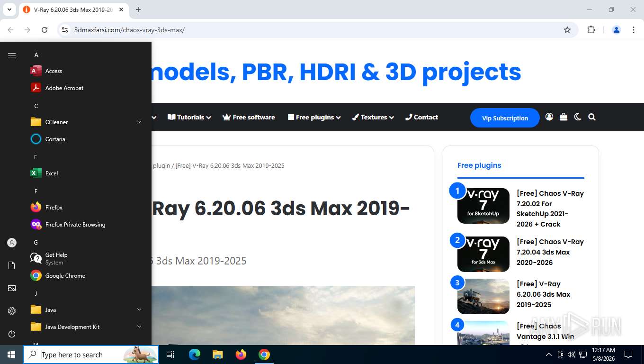Image resolution: width=644 pixels, height=364 pixels.
Task: Open Firefox from the taskbar
Action: [241, 355]
